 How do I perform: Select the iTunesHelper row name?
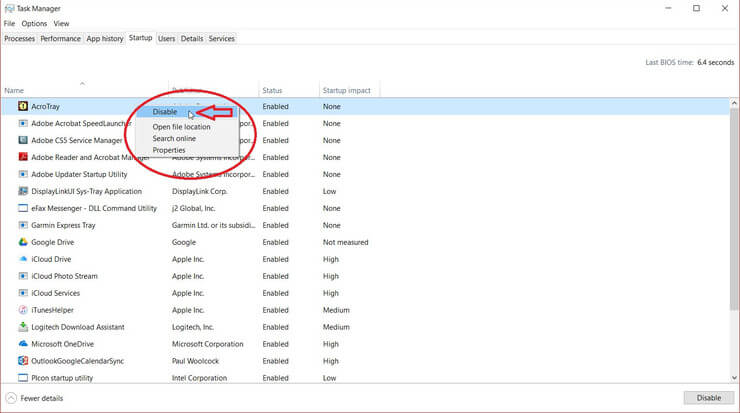[x=52, y=310]
